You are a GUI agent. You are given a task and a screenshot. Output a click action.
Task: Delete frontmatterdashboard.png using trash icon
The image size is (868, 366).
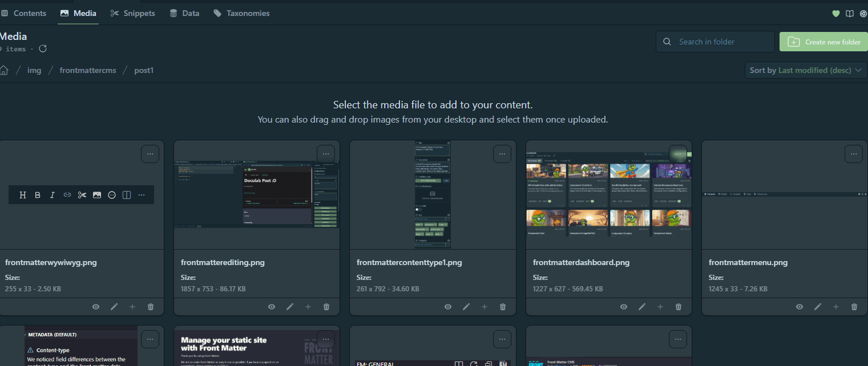[x=679, y=307]
